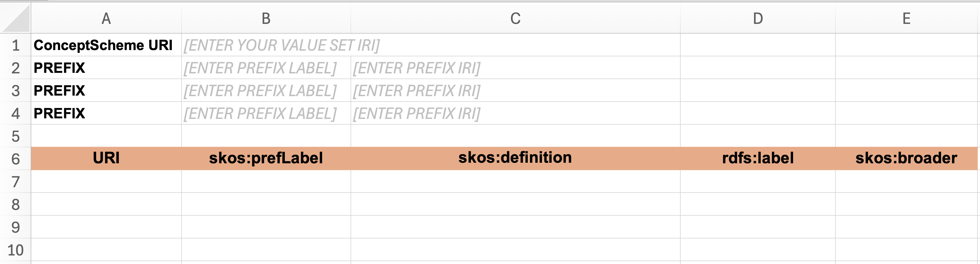Screen dimensions: 980x264
Task: Click the URI header cell
Action: click(x=106, y=158)
